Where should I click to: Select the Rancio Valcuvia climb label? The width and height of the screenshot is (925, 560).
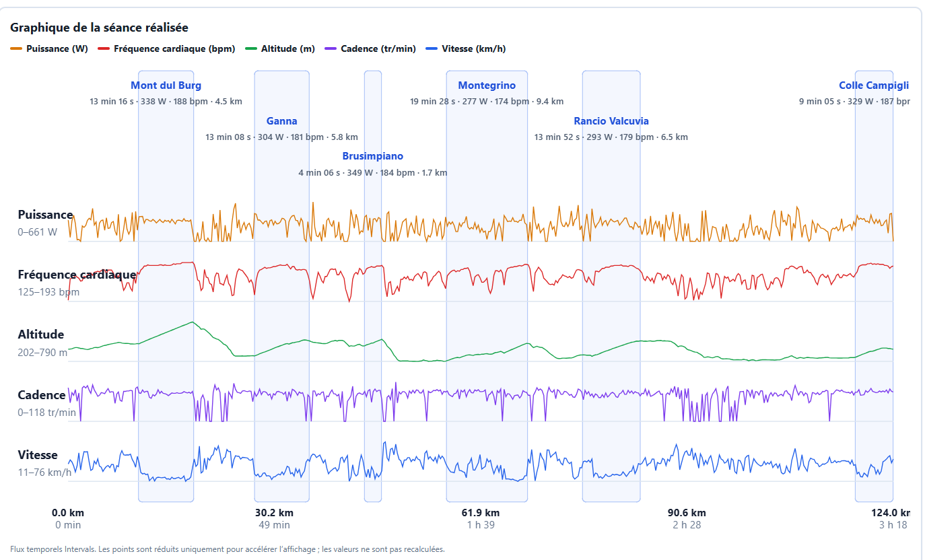(x=611, y=121)
